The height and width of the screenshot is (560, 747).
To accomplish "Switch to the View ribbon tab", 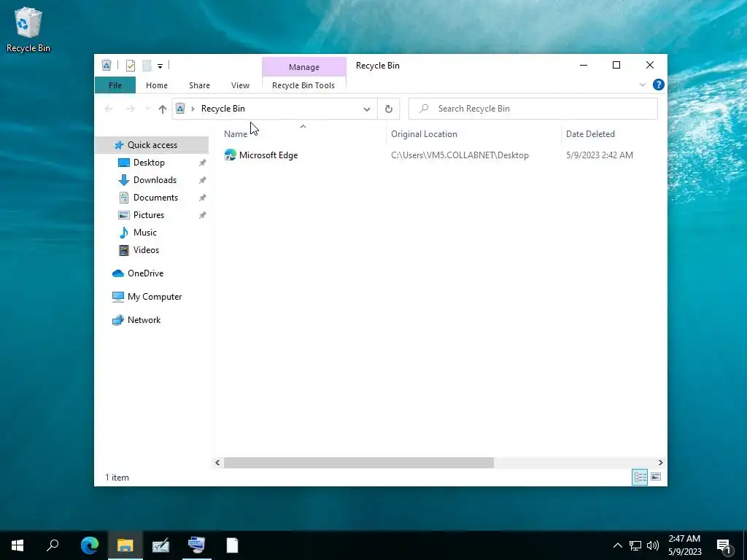I will (240, 85).
